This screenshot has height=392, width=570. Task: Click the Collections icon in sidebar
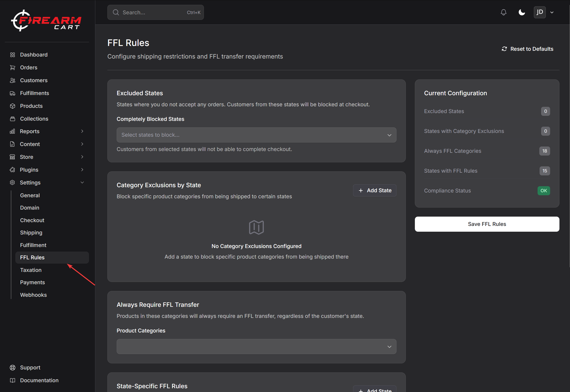(13, 119)
